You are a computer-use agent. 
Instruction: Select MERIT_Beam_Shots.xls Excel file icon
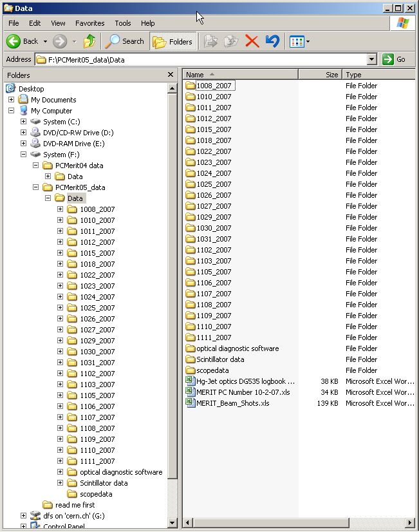(190, 403)
